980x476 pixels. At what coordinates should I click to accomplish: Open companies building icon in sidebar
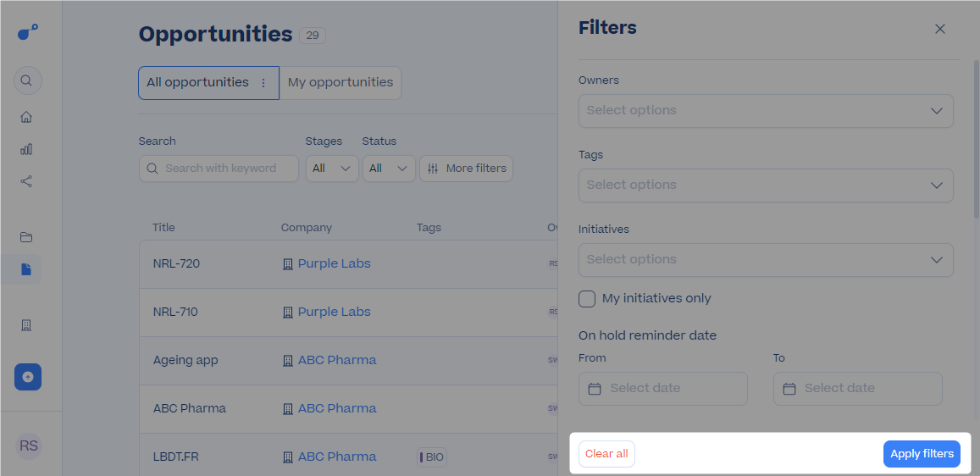tap(26, 325)
